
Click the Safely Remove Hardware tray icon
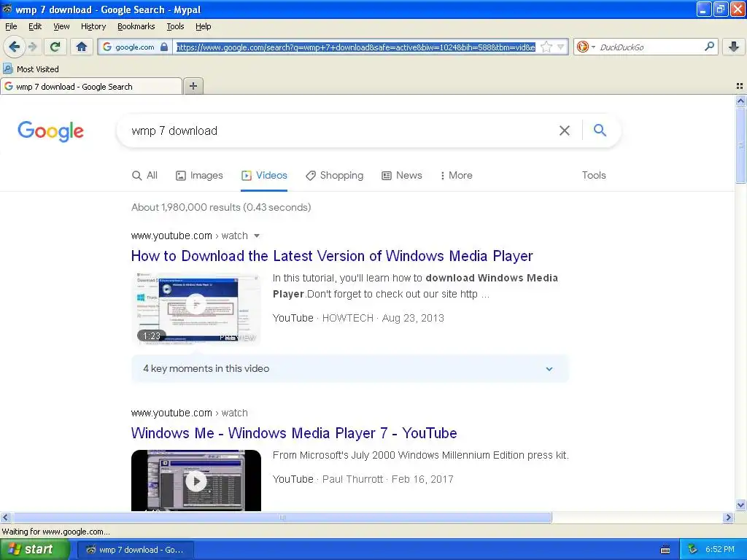[692, 550]
